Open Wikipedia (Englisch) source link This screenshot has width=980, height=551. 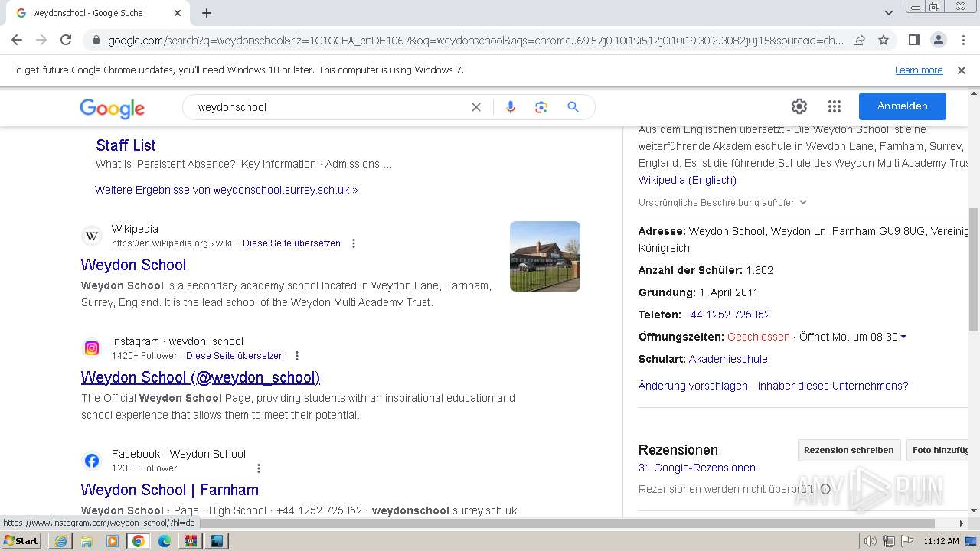688,180
